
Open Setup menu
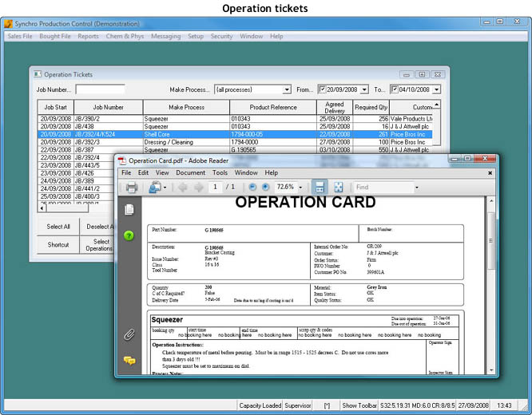point(196,36)
